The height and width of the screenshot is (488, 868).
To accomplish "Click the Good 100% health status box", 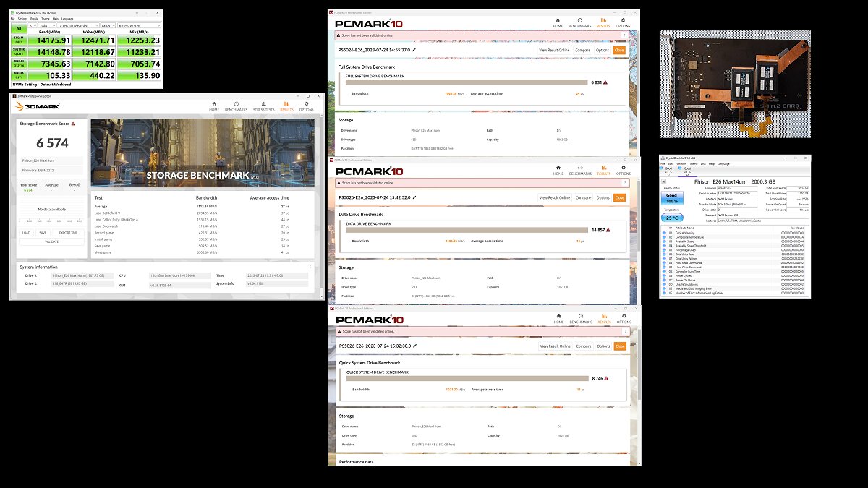I will (672, 198).
